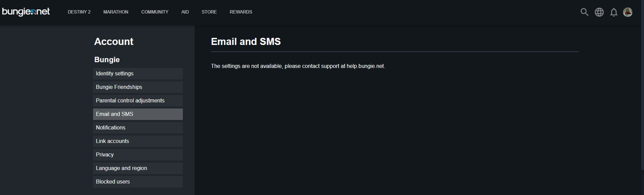Viewport: 644px width, 195px height.
Task: Open Parental control adjustments
Action: pyautogui.click(x=138, y=101)
